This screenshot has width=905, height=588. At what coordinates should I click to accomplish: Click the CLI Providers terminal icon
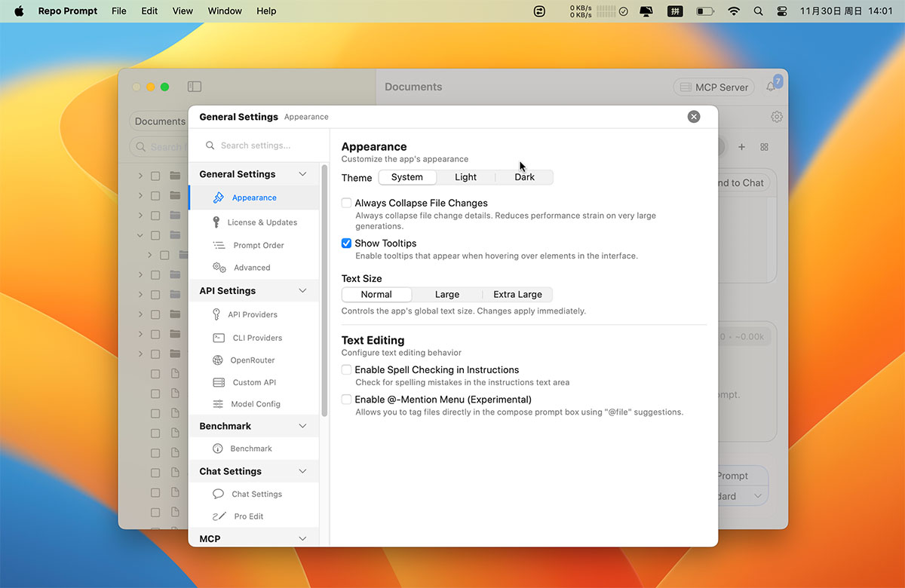[218, 338]
